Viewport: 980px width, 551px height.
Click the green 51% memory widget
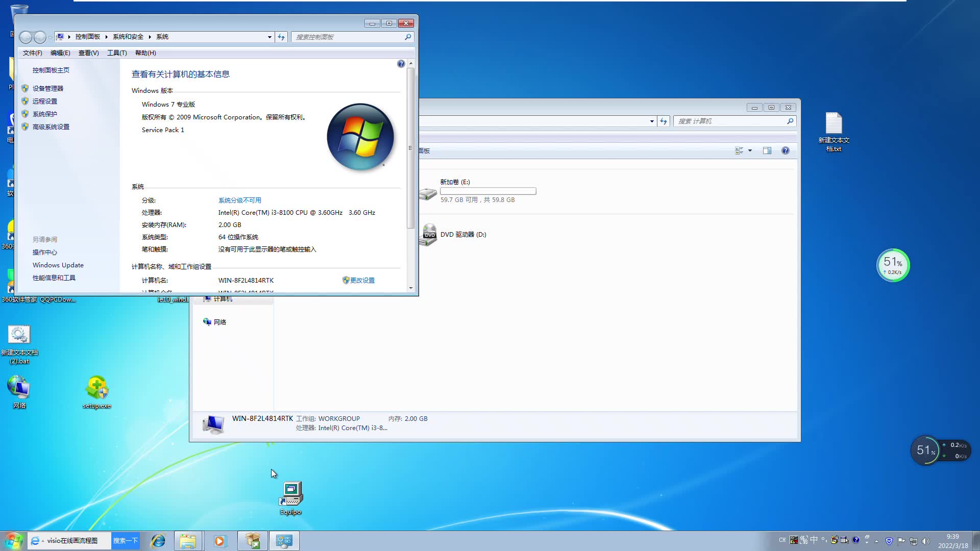click(x=893, y=265)
